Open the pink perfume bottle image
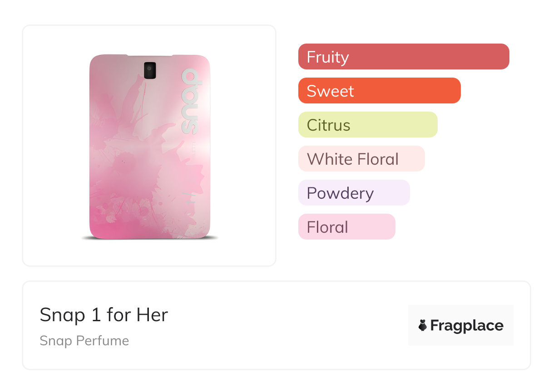The height and width of the screenshot is (392, 553). coord(150,146)
